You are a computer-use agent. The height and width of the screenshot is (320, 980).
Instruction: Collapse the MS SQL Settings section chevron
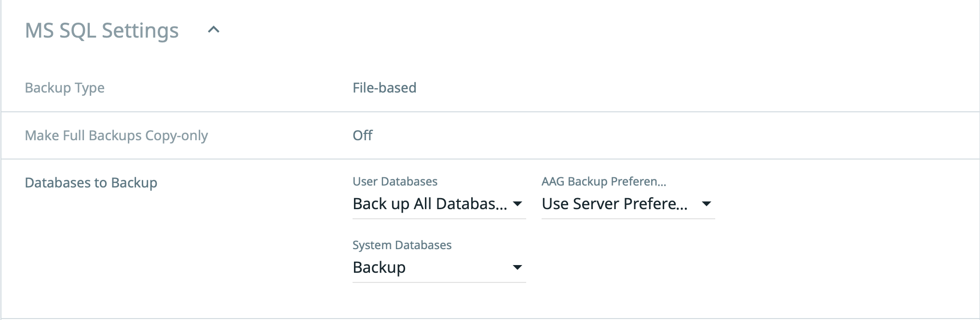tap(213, 30)
